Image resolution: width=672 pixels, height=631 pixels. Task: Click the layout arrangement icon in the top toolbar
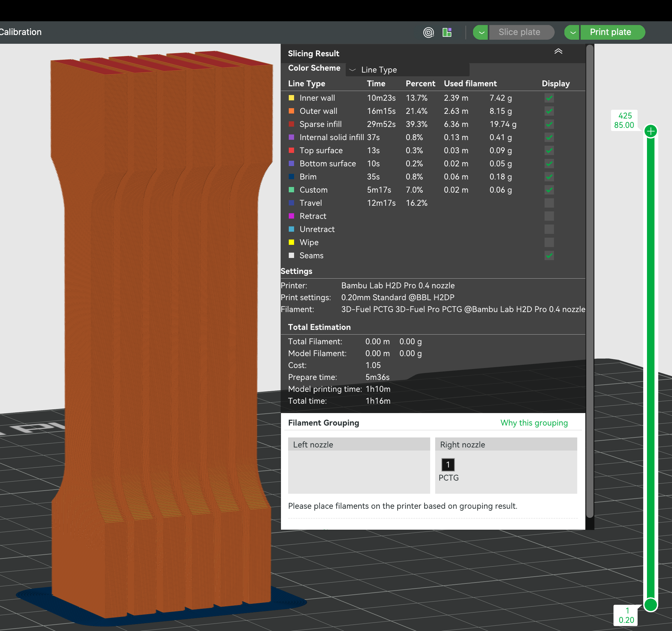pyautogui.click(x=447, y=32)
